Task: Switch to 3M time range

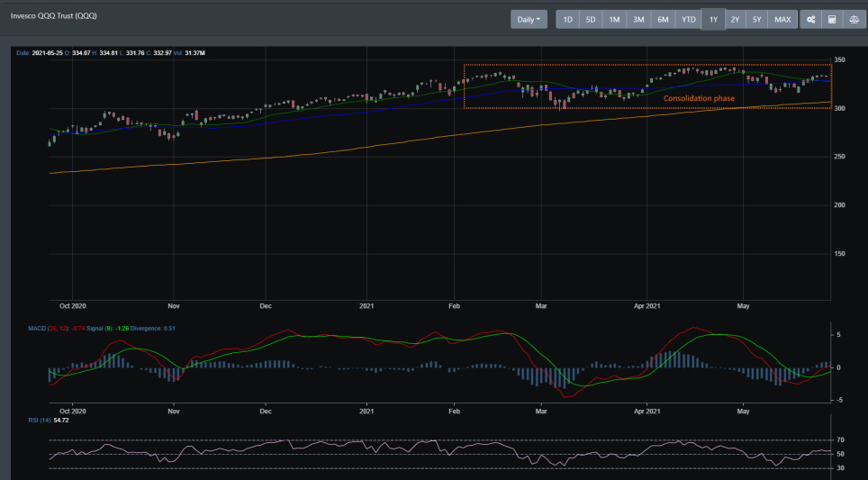Action: pyautogui.click(x=638, y=20)
